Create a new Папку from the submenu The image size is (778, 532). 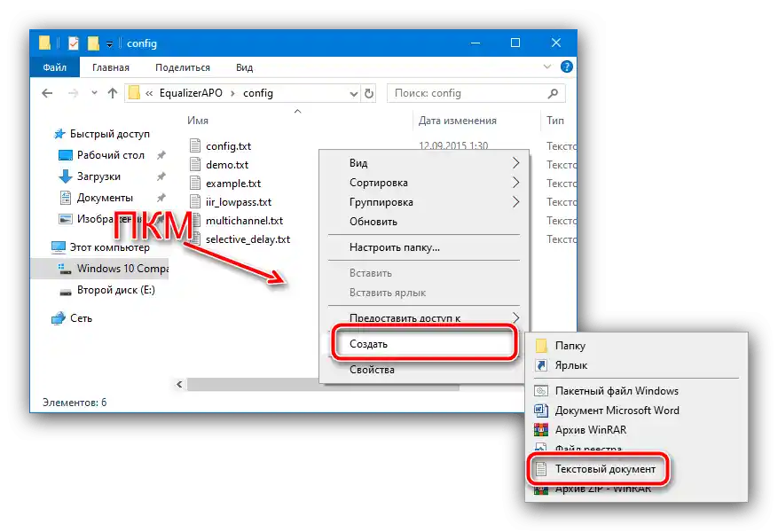[636, 346]
